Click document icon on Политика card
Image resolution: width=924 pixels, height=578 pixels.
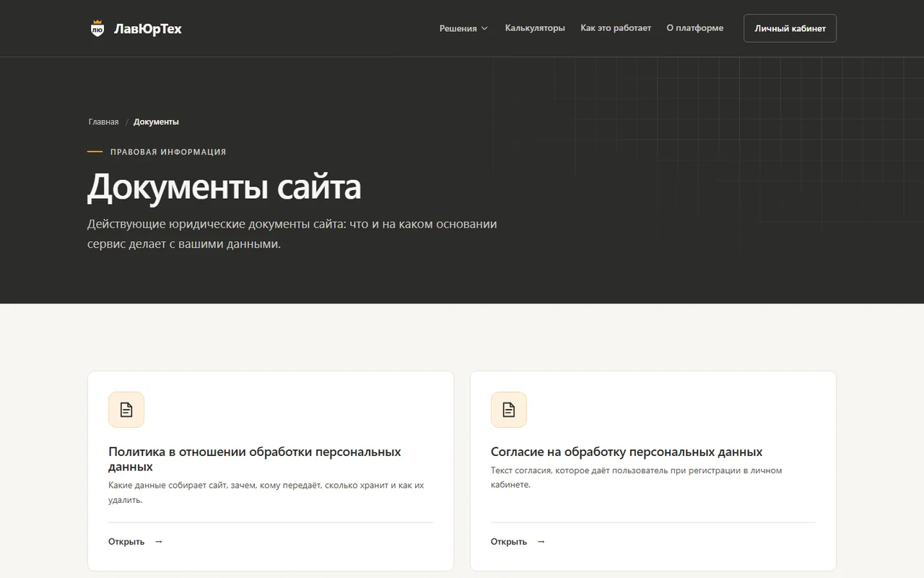tap(126, 410)
